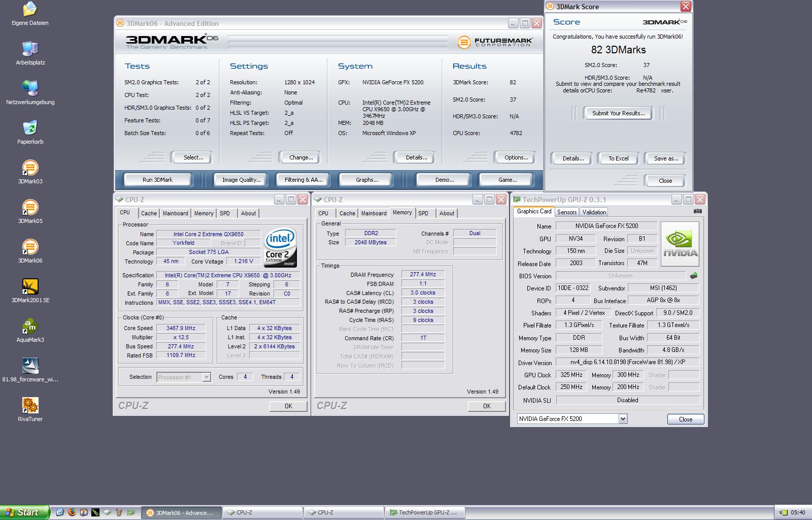The width and height of the screenshot is (812, 520).
Task: Switch to CPU tab in right CPU-Z window
Action: tap(323, 213)
